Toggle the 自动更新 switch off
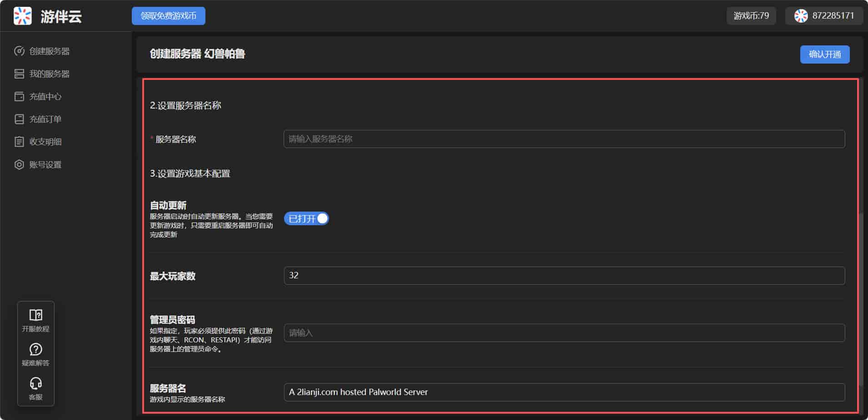 [x=306, y=218]
